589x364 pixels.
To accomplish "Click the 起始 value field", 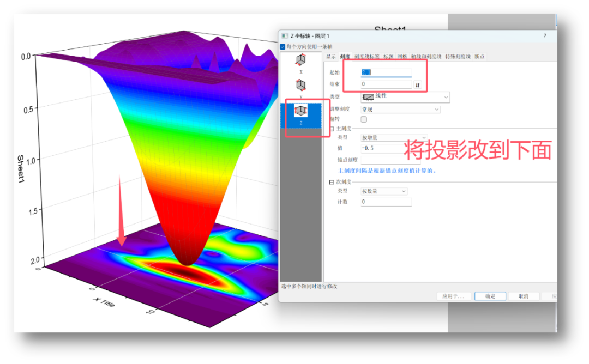I will coord(386,72).
